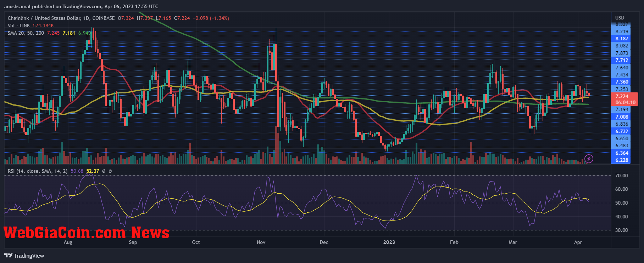Click the purple lightning bolt icon

pos(589,159)
